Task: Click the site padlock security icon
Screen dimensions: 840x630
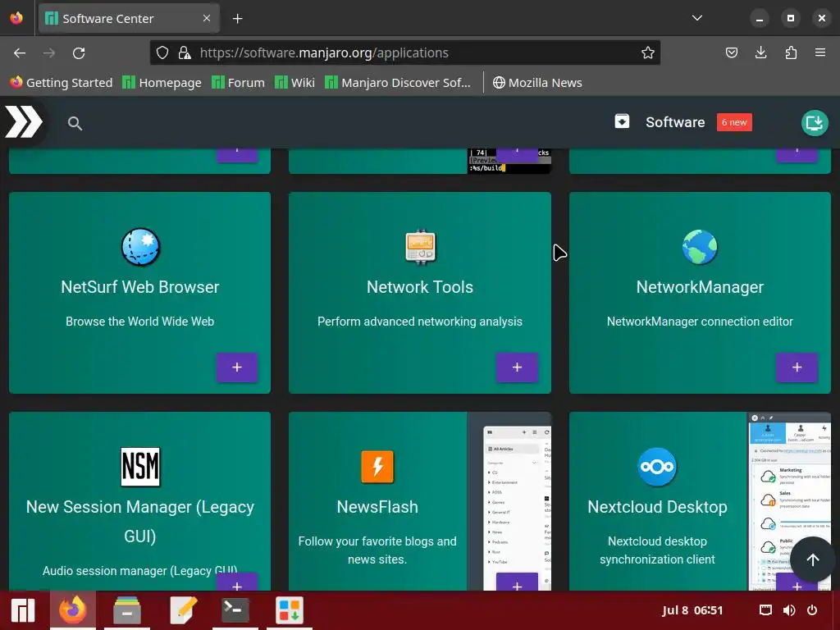Action: 185,52
